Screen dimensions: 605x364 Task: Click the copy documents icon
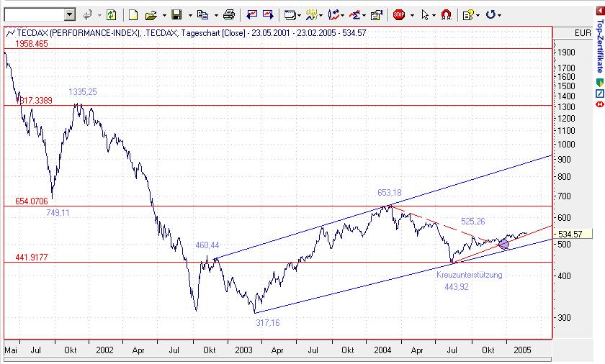point(202,15)
